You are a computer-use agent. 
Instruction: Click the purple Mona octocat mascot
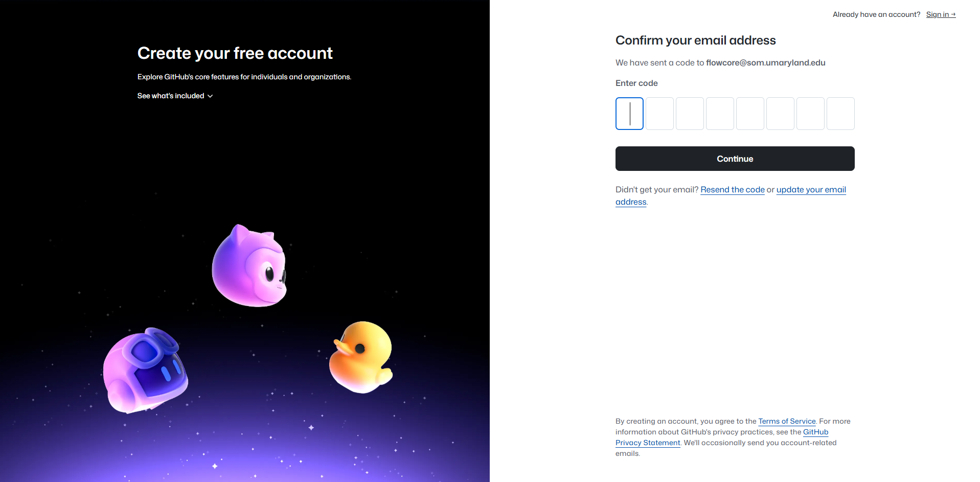249,266
